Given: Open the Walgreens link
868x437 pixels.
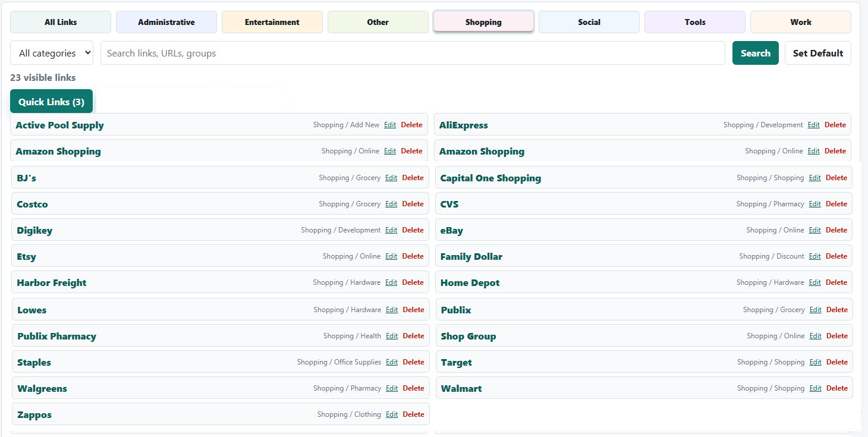Looking at the screenshot, I should coord(42,388).
